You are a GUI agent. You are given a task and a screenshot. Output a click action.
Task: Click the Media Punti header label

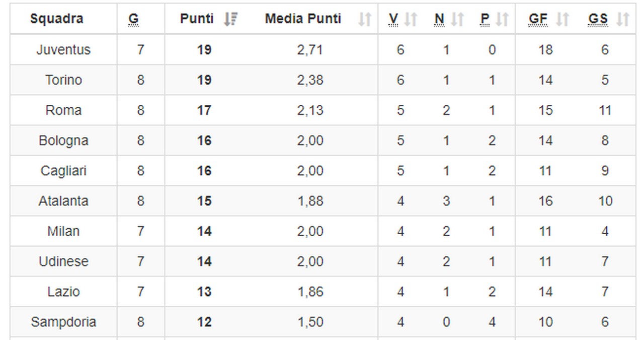[303, 19]
